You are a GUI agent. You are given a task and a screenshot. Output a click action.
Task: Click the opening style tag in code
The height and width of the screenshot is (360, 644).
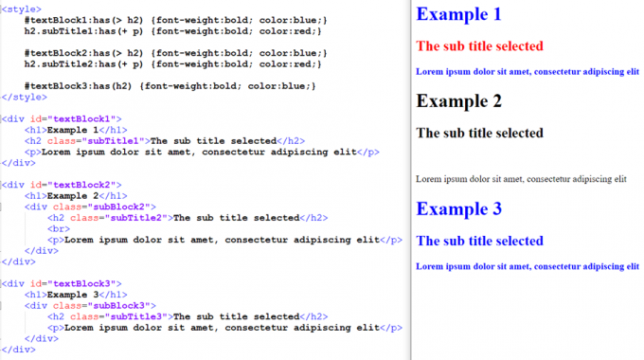click(22, 9)
